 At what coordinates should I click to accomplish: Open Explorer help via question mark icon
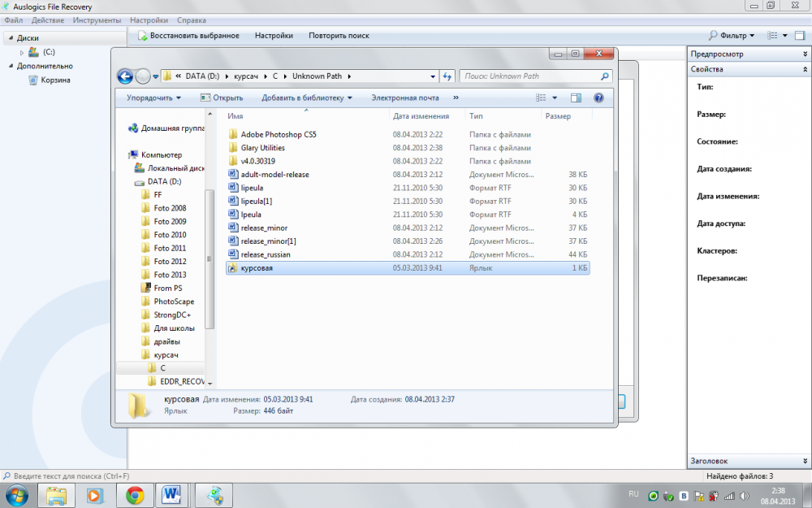(x=598, y=98)
